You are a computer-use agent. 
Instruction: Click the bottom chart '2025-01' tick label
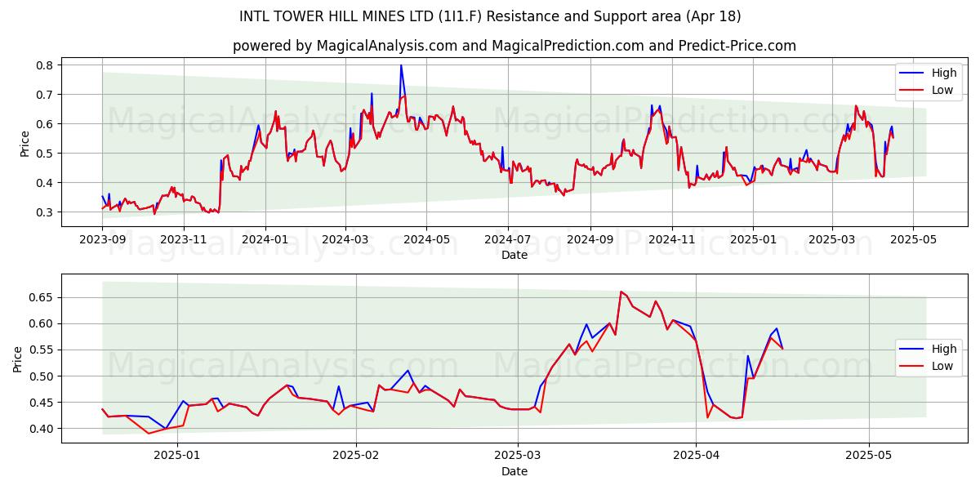177,457
